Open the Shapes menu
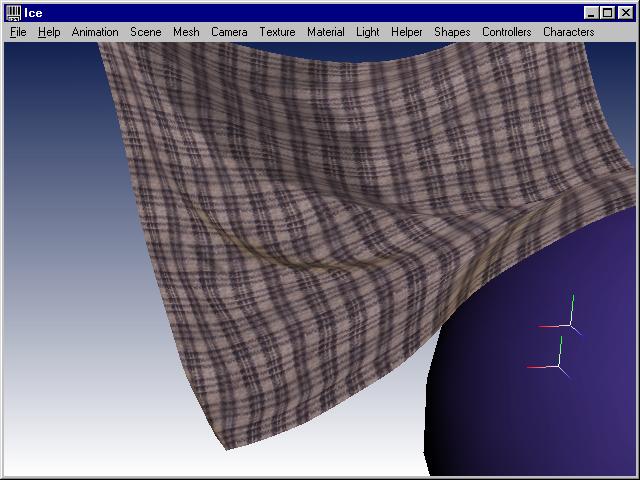The width and height of the screenshot is (640, 480). tap(452, 32)
